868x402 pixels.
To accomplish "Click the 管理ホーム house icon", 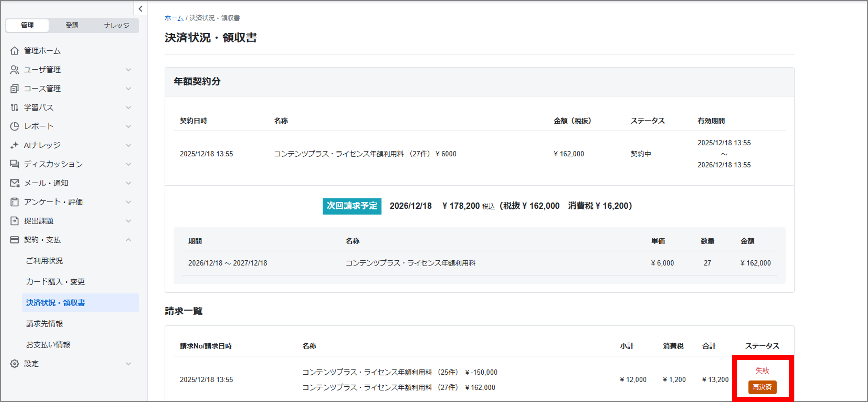I will (14, 51).
